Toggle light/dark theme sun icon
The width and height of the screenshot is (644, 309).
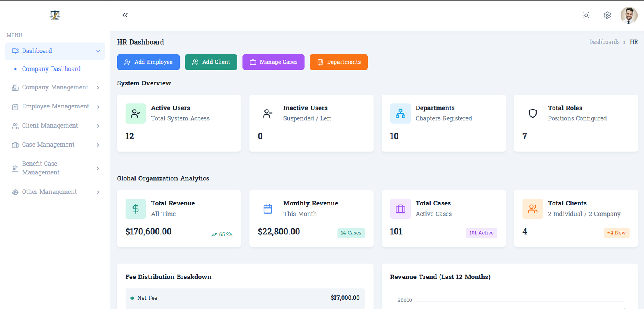(x=586, y=15)
